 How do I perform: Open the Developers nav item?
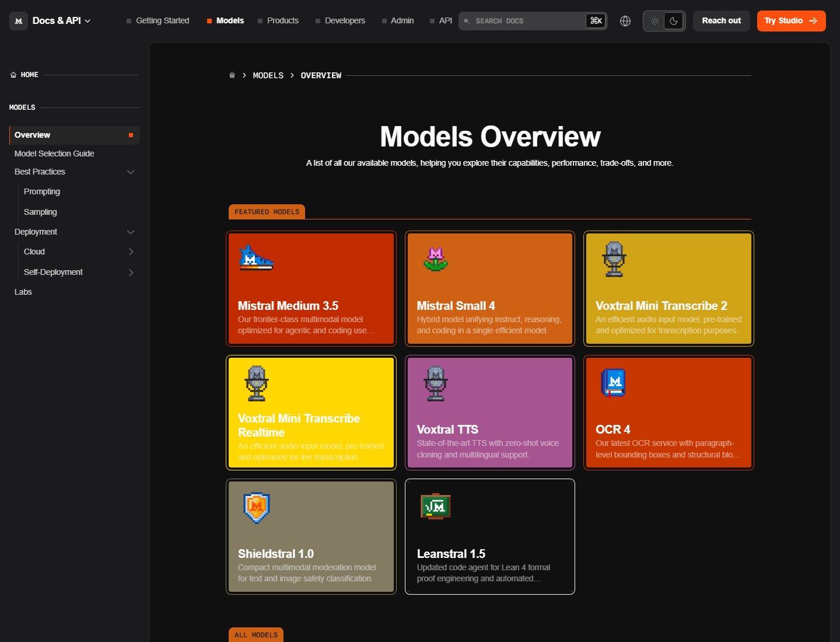point(341,20)
